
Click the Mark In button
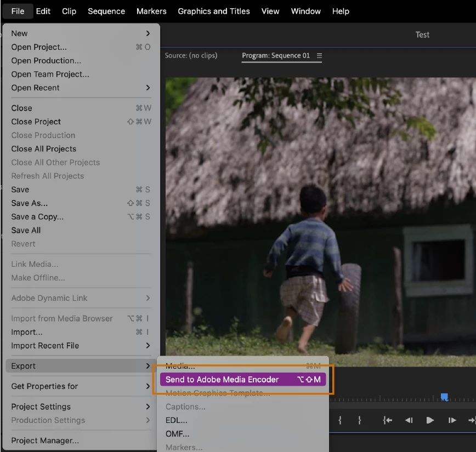coord(340,420)
